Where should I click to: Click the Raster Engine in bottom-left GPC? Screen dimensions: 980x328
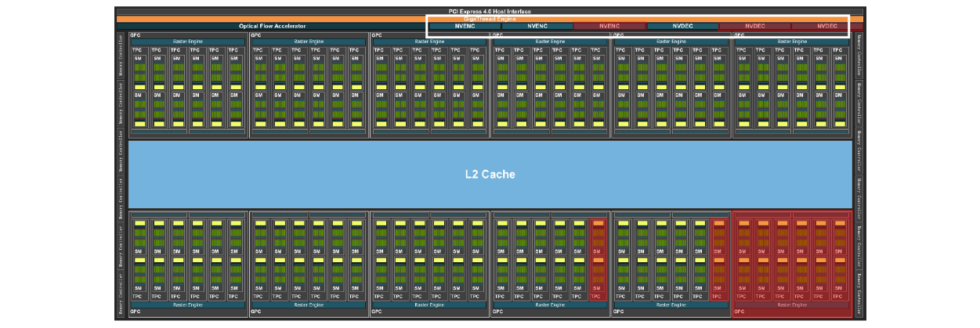click(x=188, y=305)
